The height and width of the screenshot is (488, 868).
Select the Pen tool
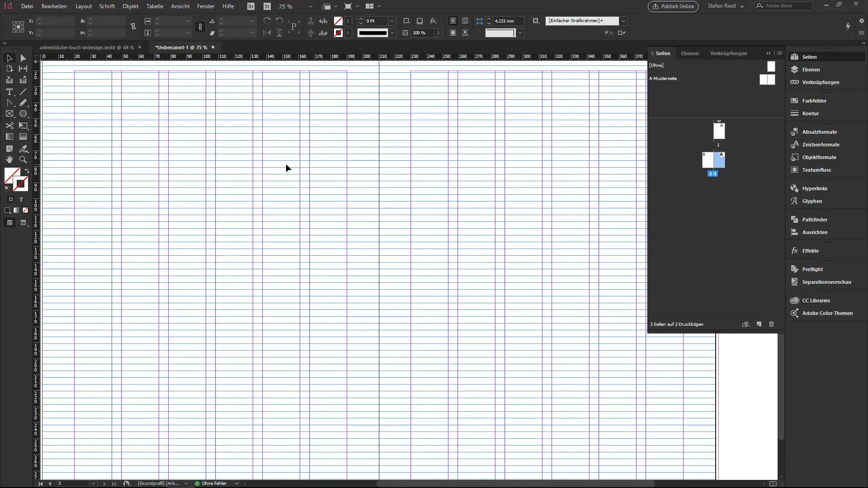9,103
